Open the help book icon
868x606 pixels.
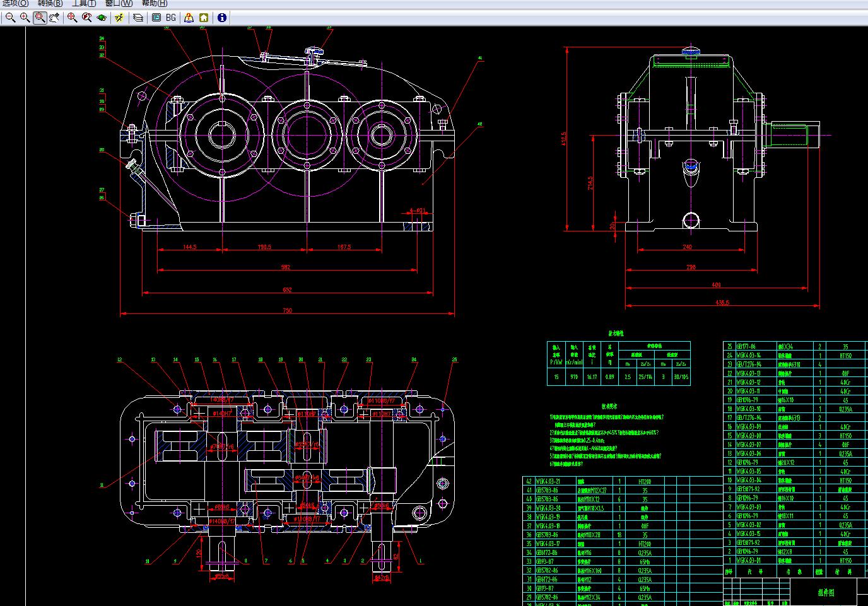click(189, 18)
